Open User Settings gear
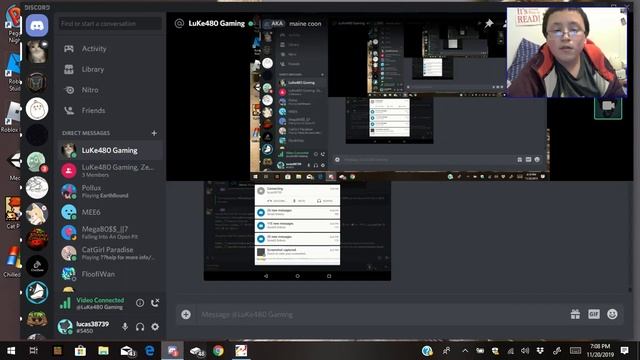Viewport: 640px width, 360px height. click(x=155, y=327)
